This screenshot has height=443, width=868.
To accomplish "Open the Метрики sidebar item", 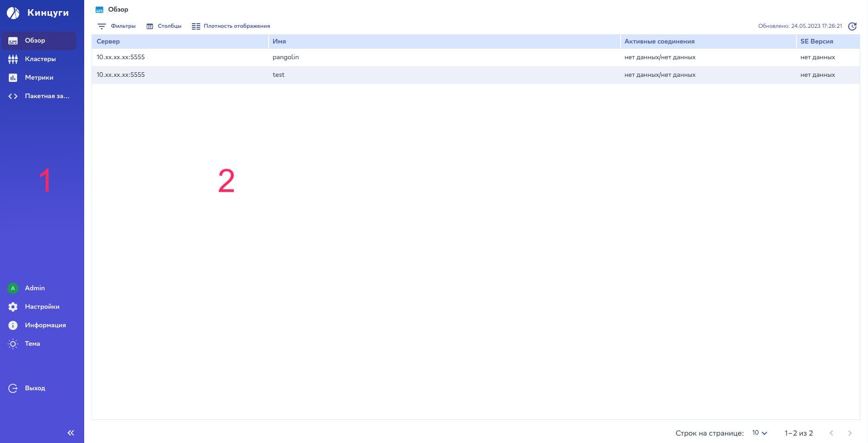I will pyautogui.click(x=39, y=77).
